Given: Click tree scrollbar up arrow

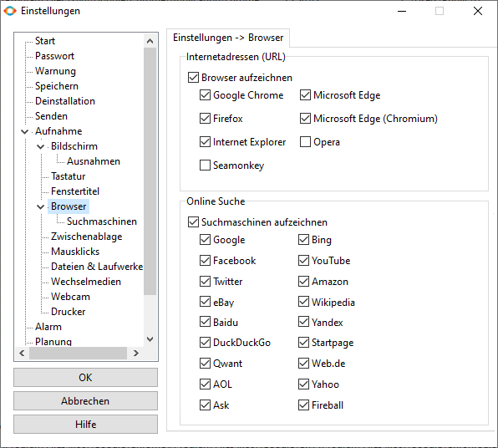Looking at the screenshot, I should click(x=150, y=41).
